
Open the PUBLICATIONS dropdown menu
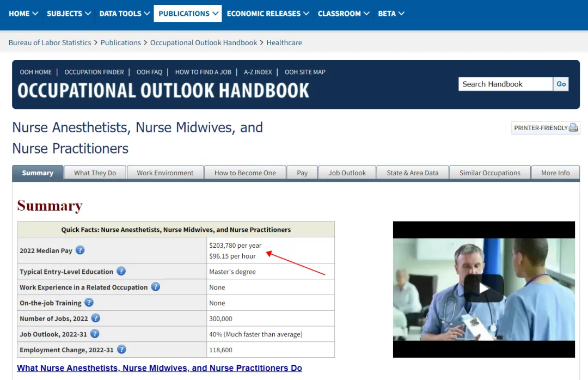[x=188, y=14]
